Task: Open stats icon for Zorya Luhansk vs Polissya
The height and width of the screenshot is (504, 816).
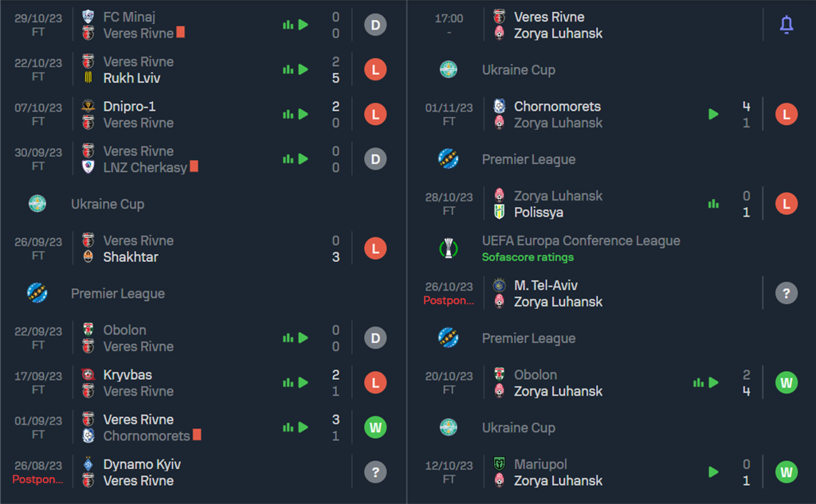Action: (x=713, y=203)
